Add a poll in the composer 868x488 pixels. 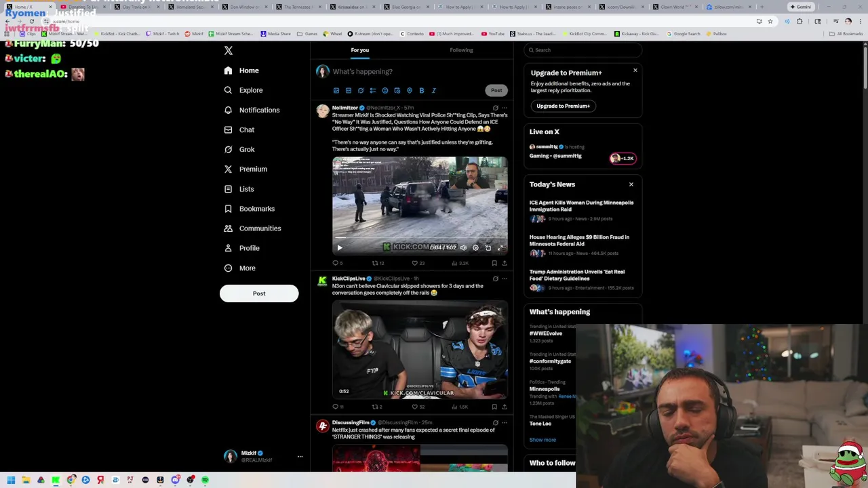pos(373,91)
